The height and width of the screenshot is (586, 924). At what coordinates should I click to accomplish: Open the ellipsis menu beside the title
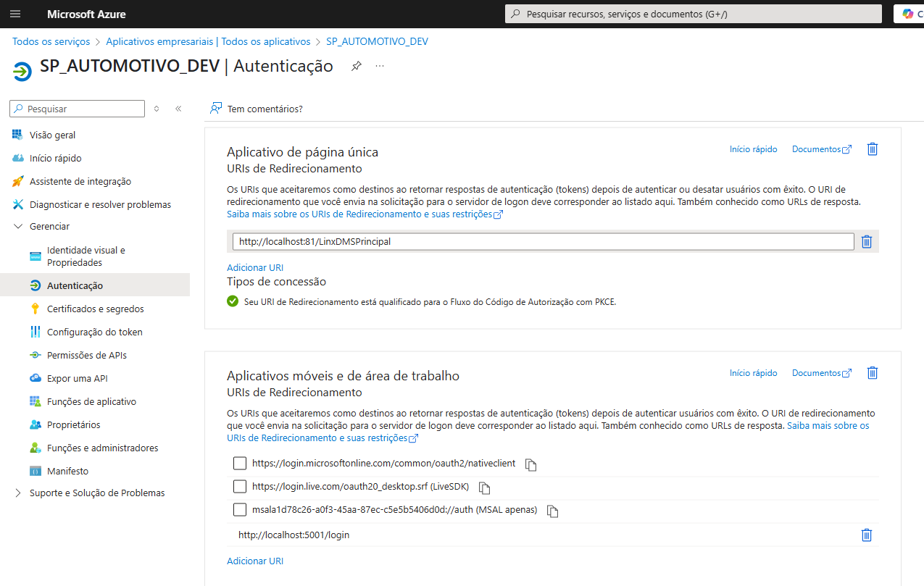[x=380, y=66]
